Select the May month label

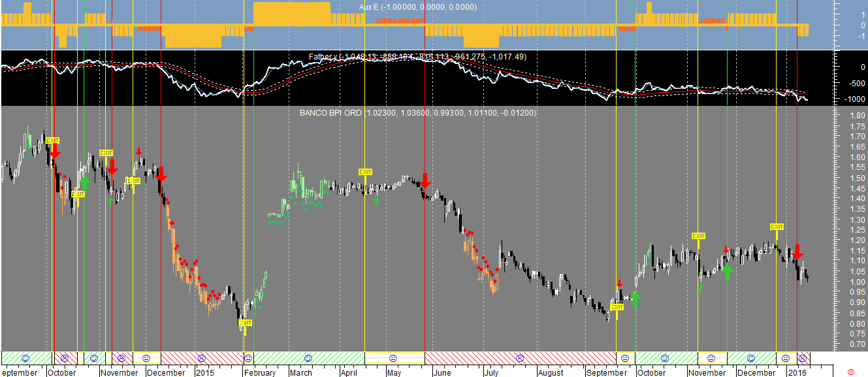click(394, 373)
